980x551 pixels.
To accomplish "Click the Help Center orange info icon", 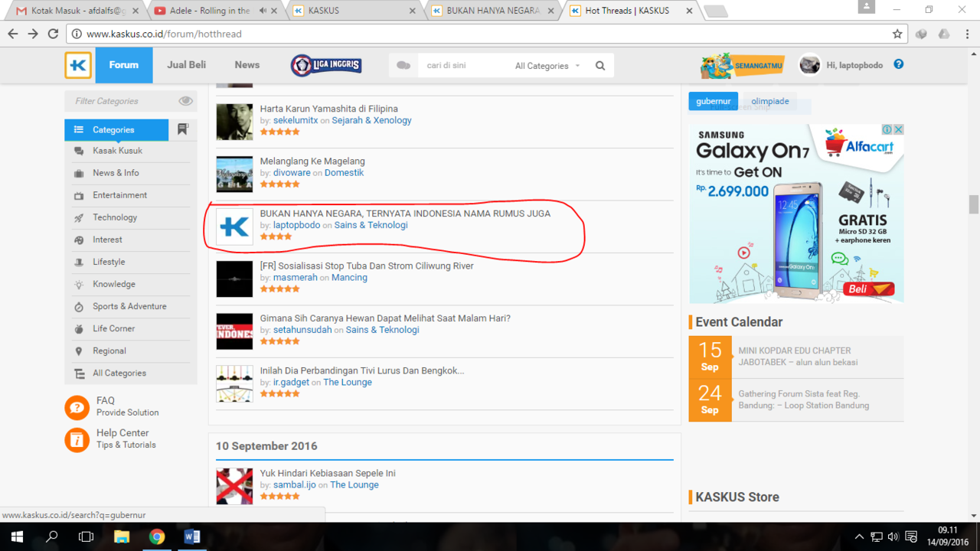I will (77, 440).
